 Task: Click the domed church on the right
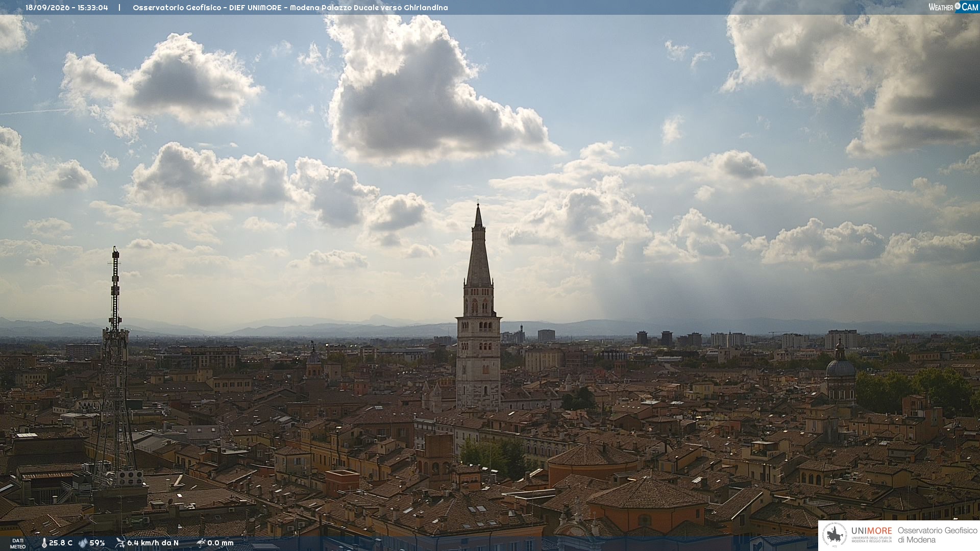840,372
